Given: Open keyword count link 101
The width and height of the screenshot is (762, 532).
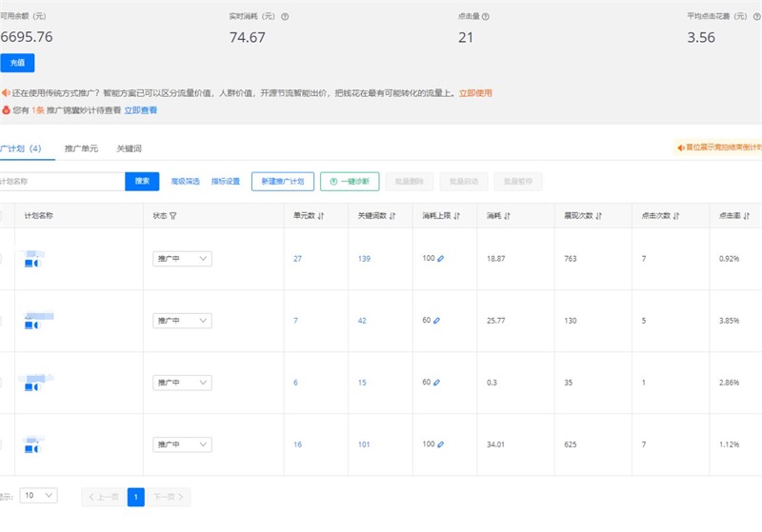Looking at the screenshot, I should pyautogui.click(x=364, y=444).
